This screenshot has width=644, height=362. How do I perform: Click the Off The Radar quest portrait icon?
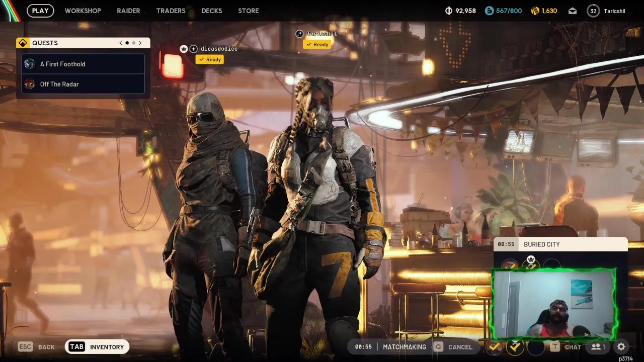click(30, 84)
